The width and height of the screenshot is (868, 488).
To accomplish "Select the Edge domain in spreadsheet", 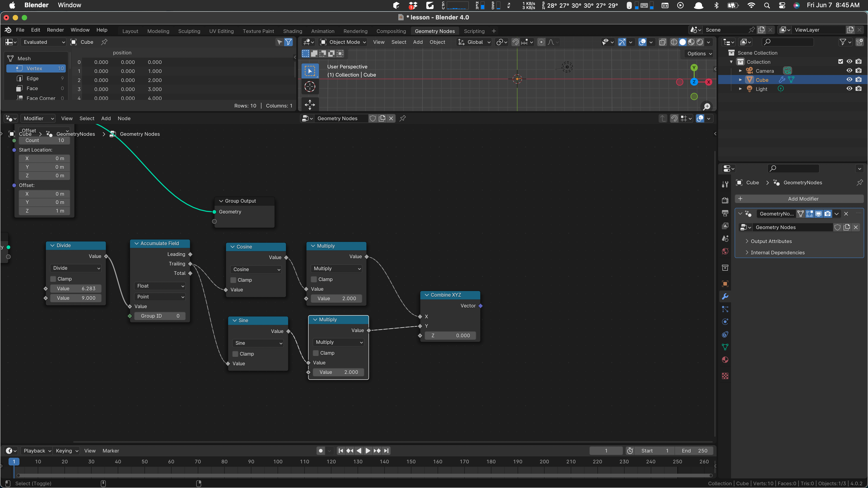I will [x=36, y=78].
